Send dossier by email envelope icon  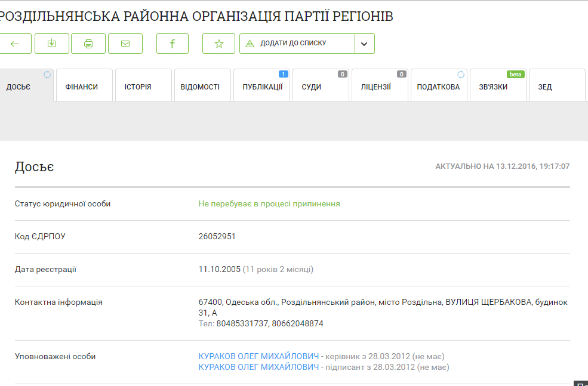pyautogui.click(x=125, y=44)
